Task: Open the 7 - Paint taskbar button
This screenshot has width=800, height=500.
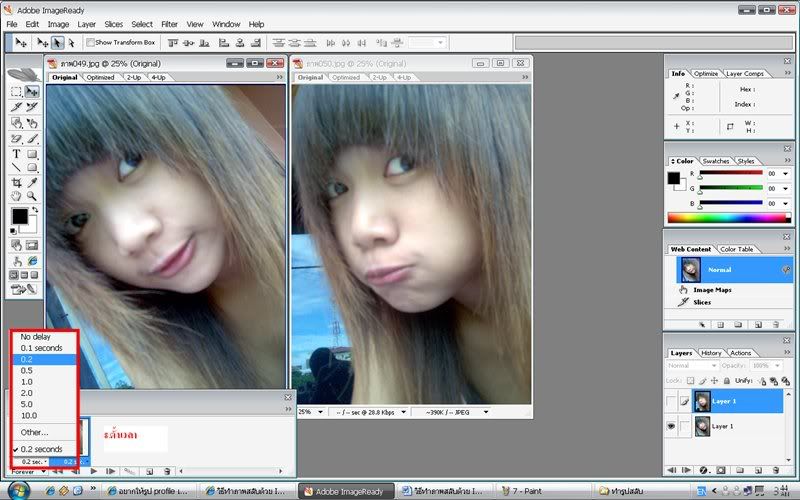Action: [x=544, y=491]
